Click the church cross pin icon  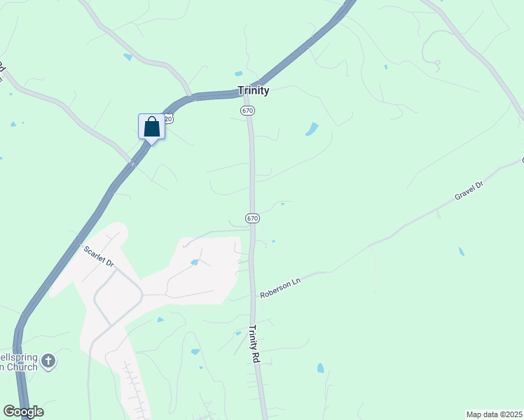[48, 362]
